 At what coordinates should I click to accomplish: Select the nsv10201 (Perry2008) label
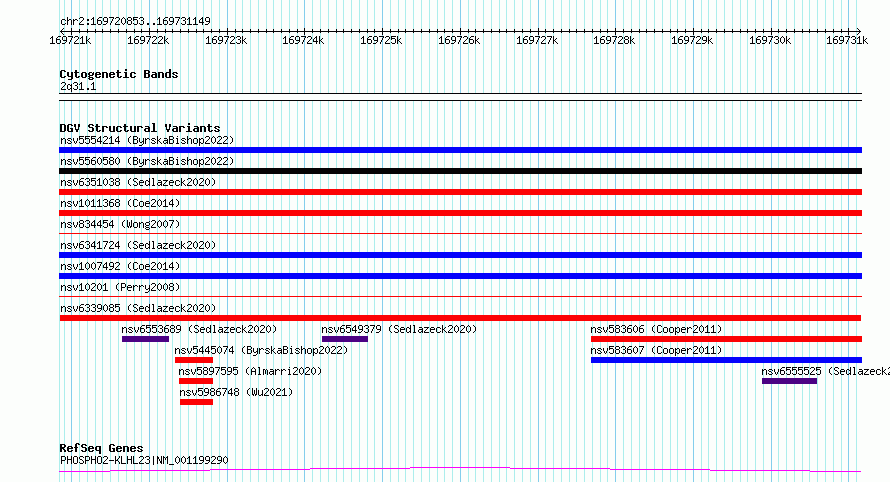pos(120,287)
